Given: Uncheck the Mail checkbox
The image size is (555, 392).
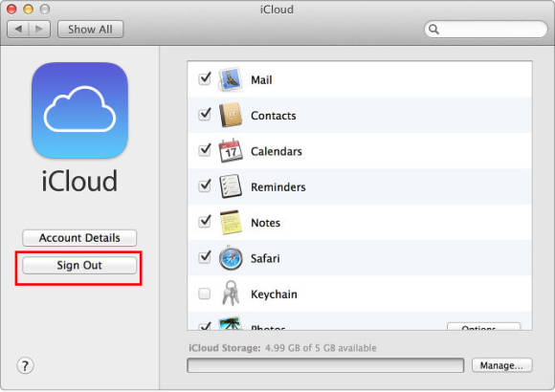Looking at the screenshot, I should [x=205, y=78].
